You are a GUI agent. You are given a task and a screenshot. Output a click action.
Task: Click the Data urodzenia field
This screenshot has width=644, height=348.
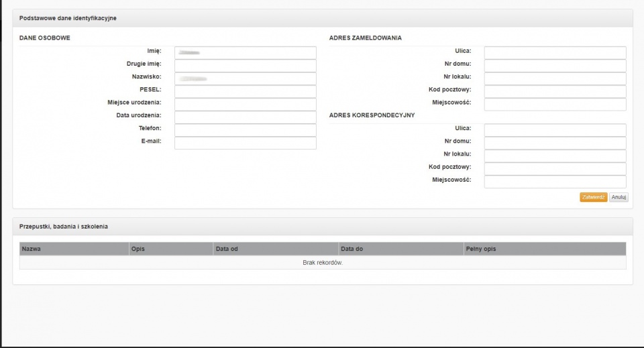(x=246, y=117)
